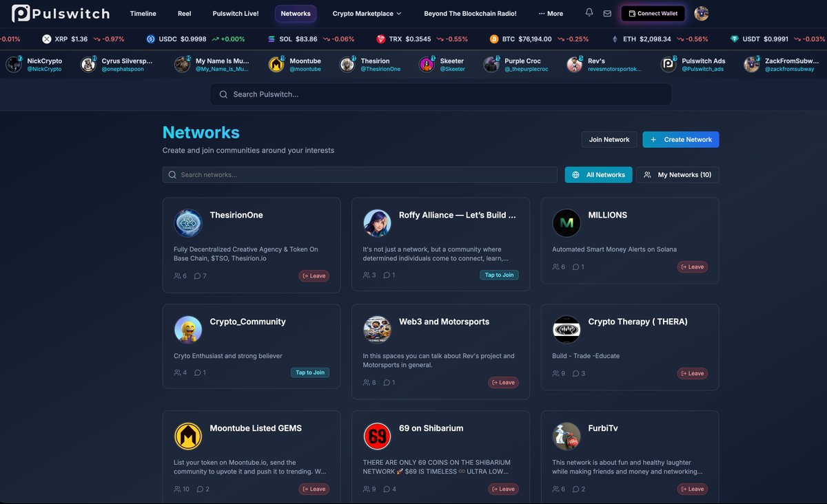Leave the FurbiTv network
The width and height of the screenshot is (827, 504).
point(693,489)
